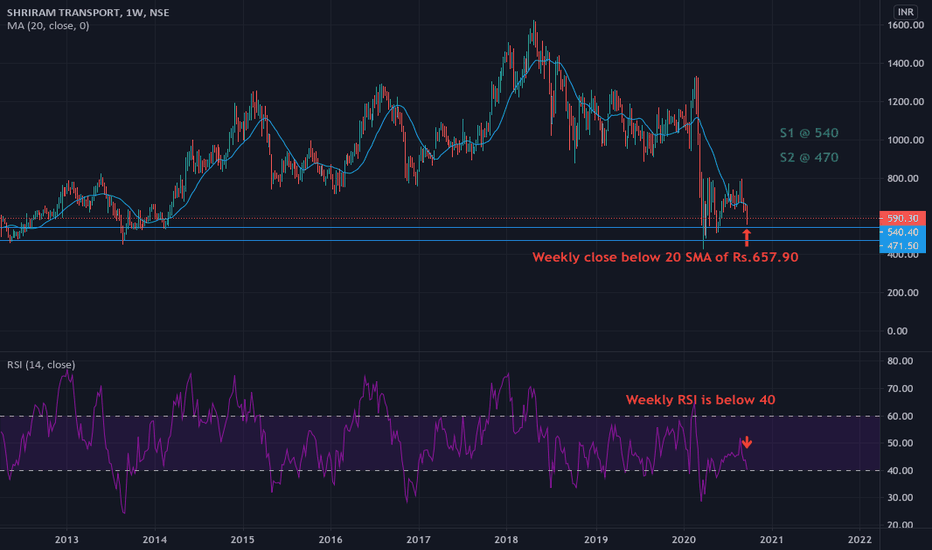This screenshot has width=932, height=550.
Task: Click the 1600.00 price axis label
Action: click(x=905, y=25)
